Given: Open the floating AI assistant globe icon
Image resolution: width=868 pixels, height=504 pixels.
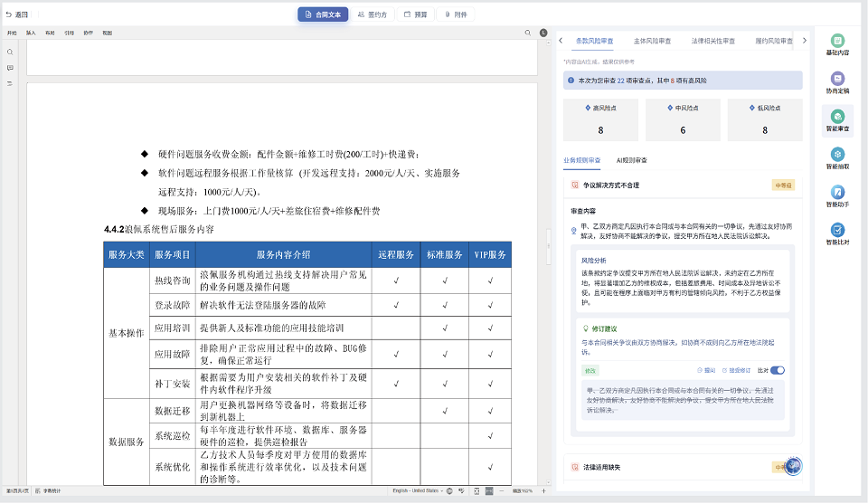Looking at the screenshot, I should click(x=793, y=466).
